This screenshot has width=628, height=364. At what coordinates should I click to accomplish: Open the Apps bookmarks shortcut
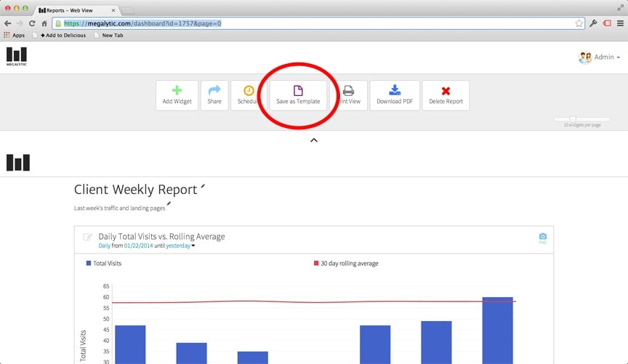(x=14, y=36)
